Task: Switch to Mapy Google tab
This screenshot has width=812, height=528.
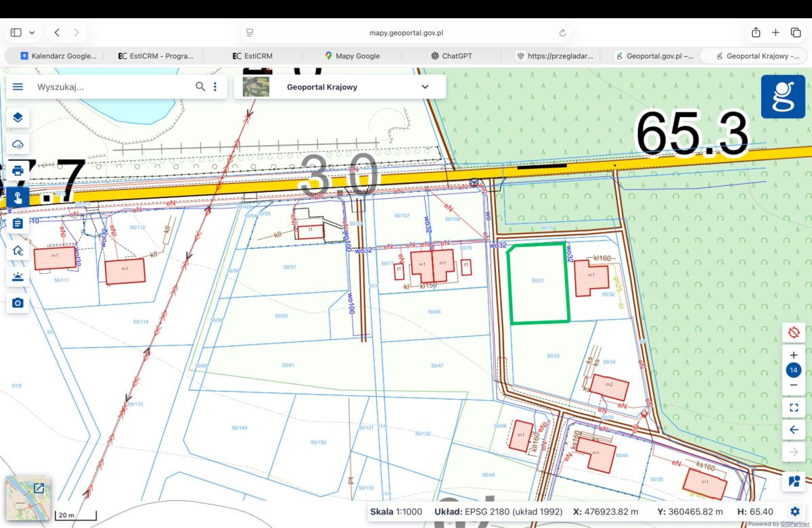Action: pyautogui.click(x=352, y=56)
